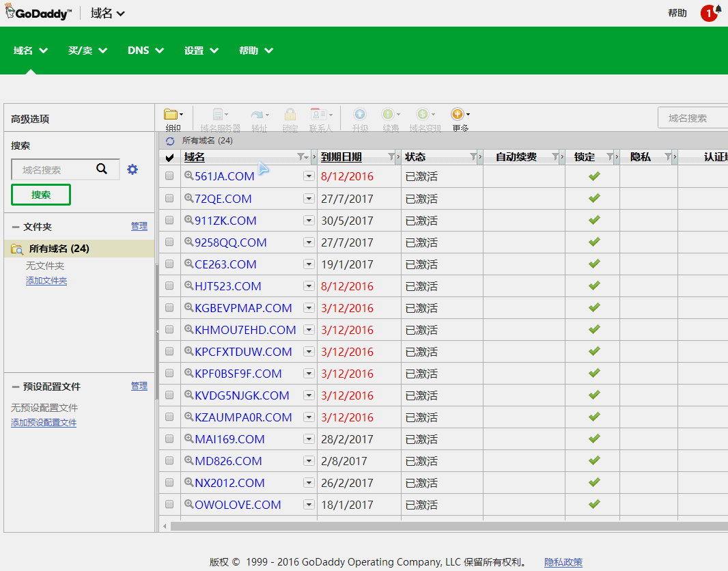
Task: Open the KGBEVPMAP.COM domain link
Action: (243, 308)
